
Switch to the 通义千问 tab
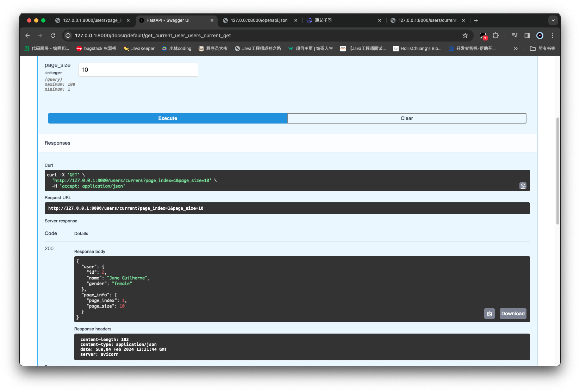pyautogui.click(x=344, y=20)
